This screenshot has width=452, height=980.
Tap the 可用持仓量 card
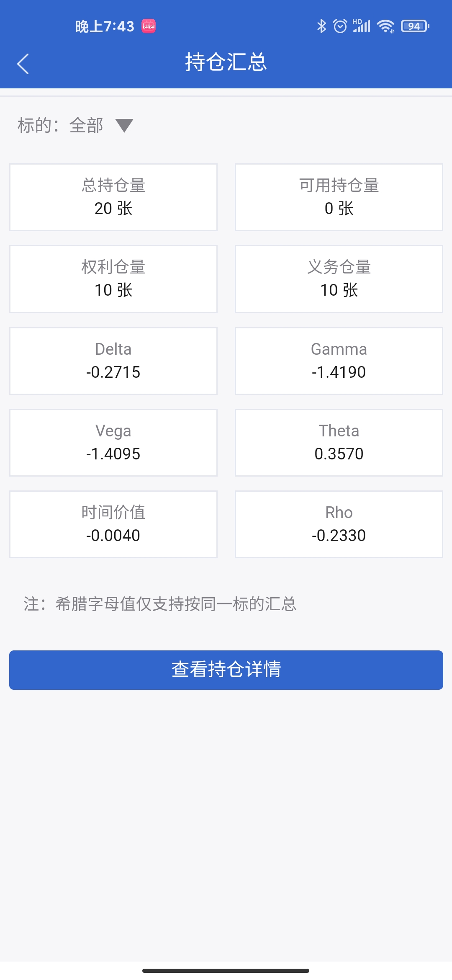[x=339, y=197]
